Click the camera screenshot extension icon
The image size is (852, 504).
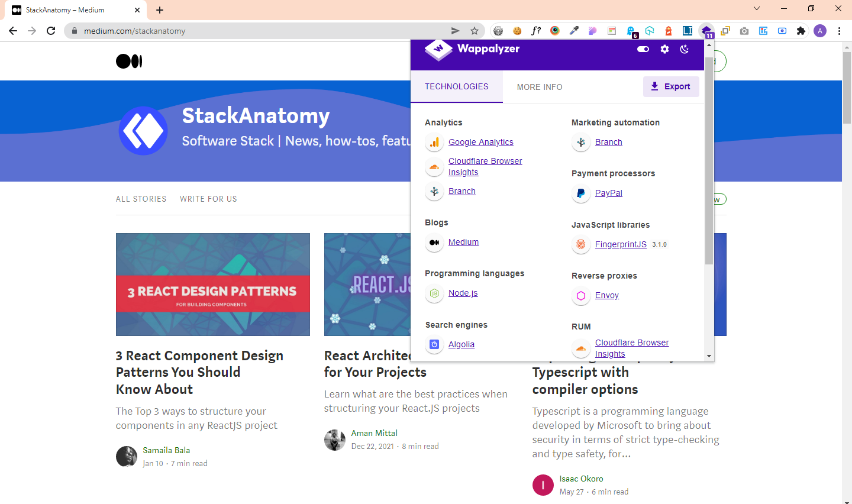(744, 31)
